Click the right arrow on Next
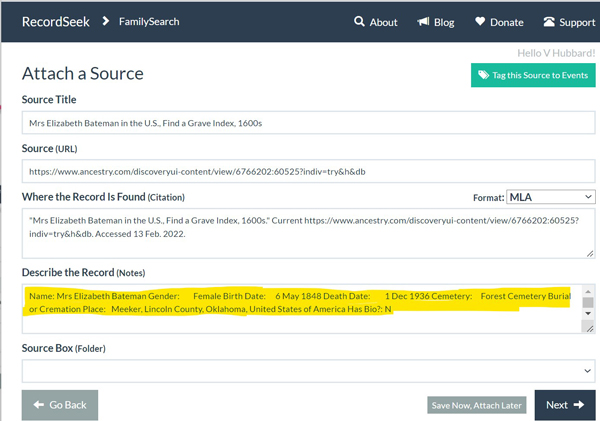 579,405
